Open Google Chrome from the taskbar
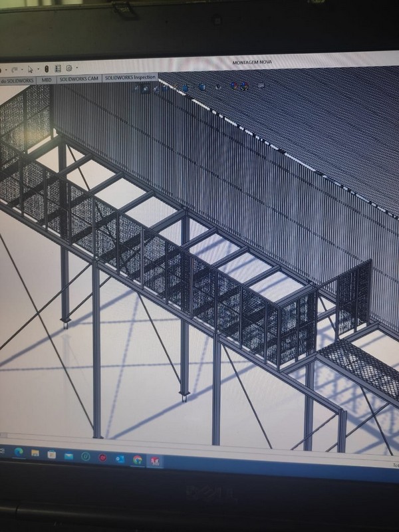Image resolution: width=399 pixels, height=532 pixels. point(138,460)
